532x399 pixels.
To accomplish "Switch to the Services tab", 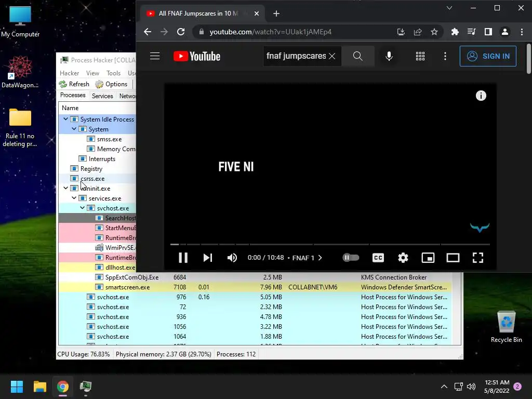I will coord(102,96).
